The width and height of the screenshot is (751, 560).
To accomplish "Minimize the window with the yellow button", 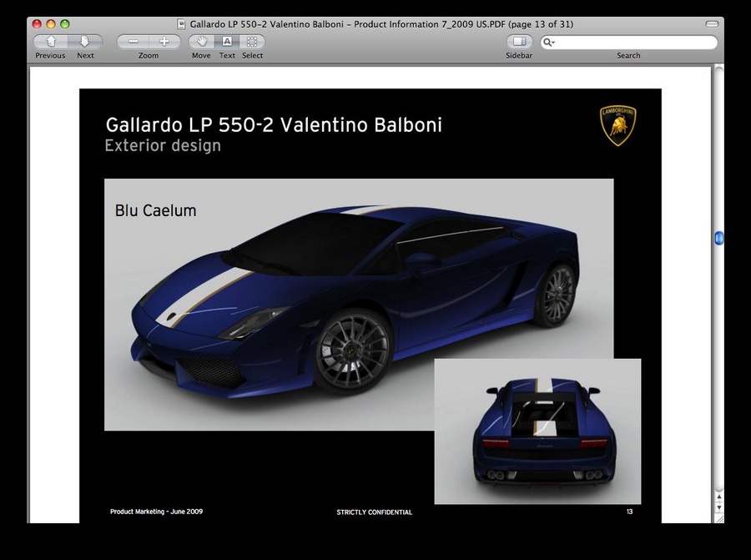I will [x=51, y=24].
